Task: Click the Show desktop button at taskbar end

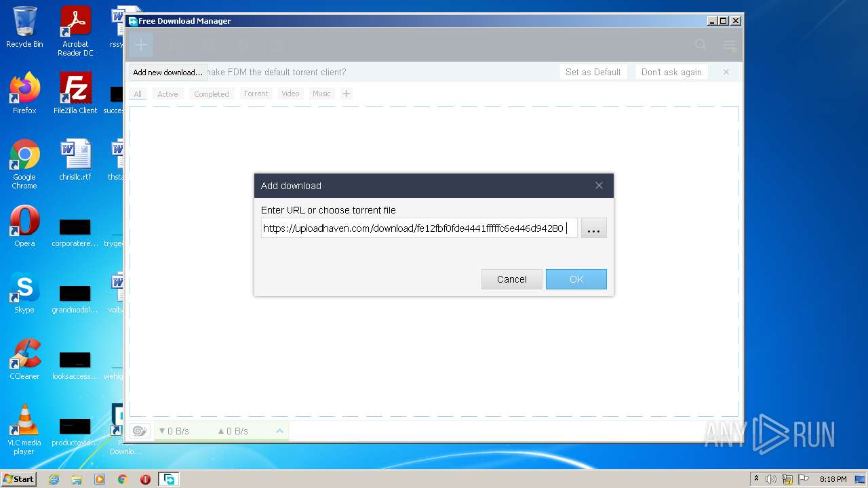Action: point(861,479)
